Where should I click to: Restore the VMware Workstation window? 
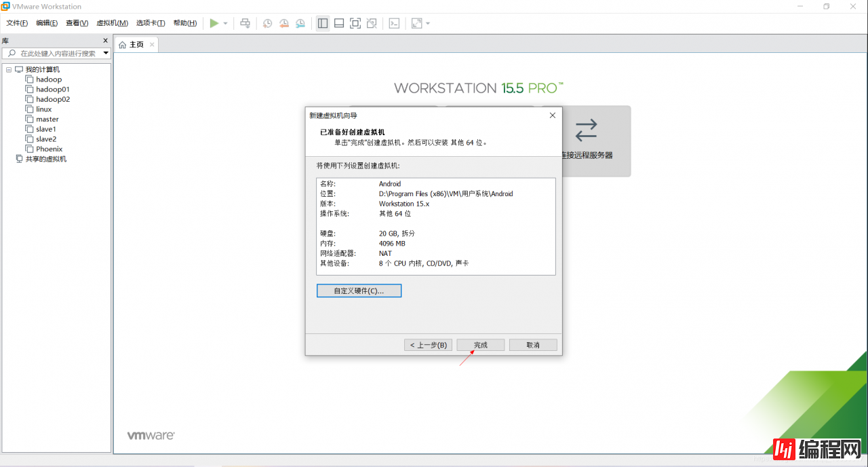827,6
